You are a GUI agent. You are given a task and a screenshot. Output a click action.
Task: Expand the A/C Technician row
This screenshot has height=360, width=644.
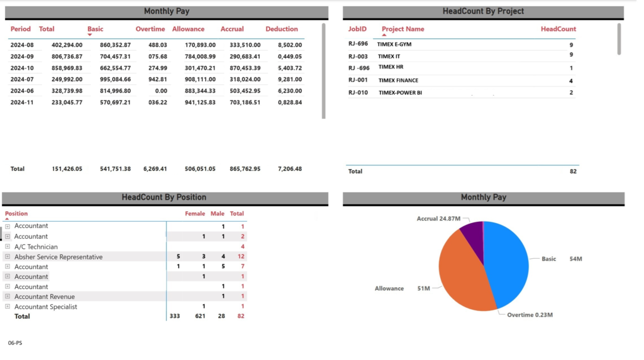click(x=8, y=247)
